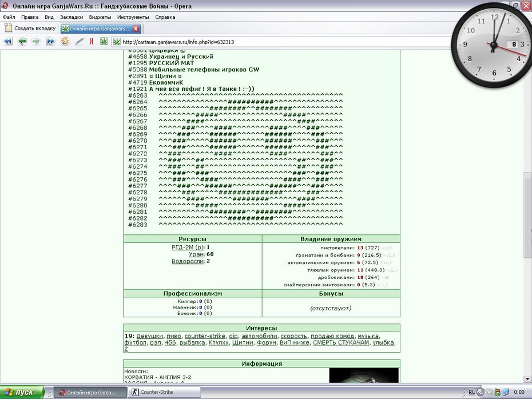
Task: Click the Opera logo in title bar
Action: [5, 6]
